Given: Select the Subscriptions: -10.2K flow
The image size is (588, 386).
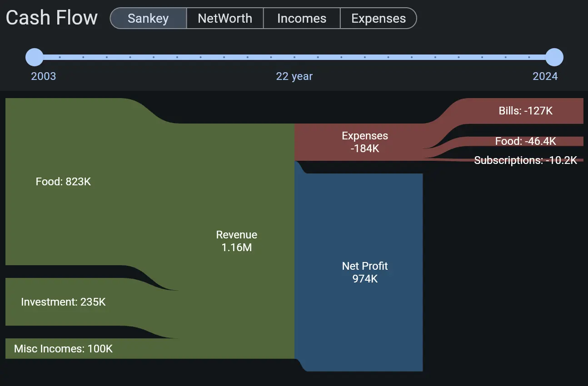Looking at the screenshot, I should click(x=526, y=160).
